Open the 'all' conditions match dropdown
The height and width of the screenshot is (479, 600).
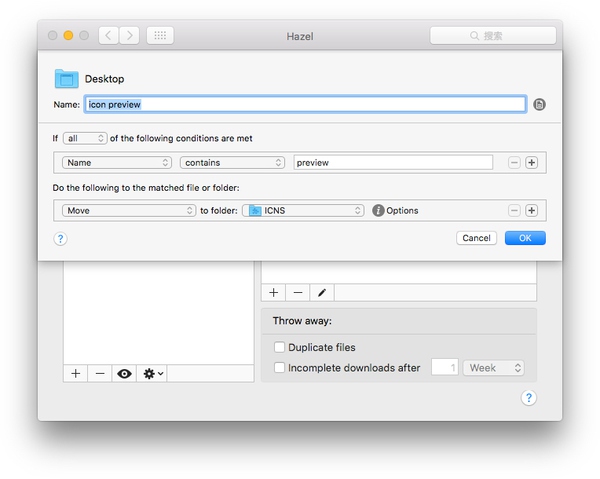click(x=85, y=138)
